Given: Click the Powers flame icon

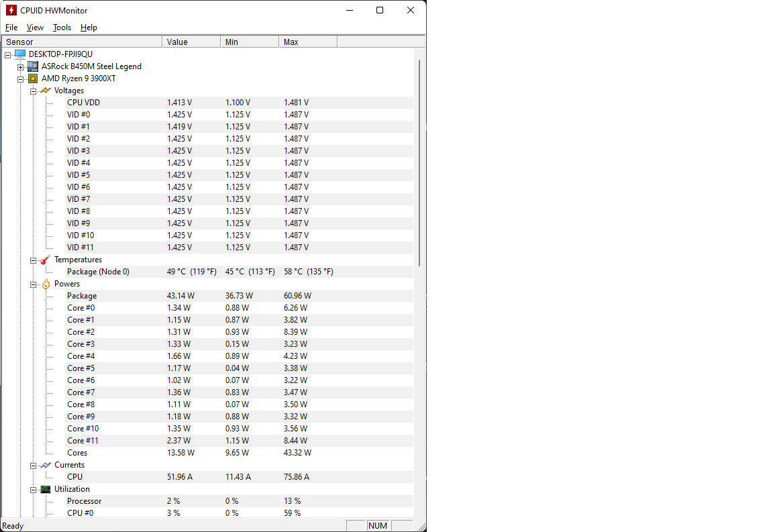Looking at the screenshot, I should tap(46, 284).
